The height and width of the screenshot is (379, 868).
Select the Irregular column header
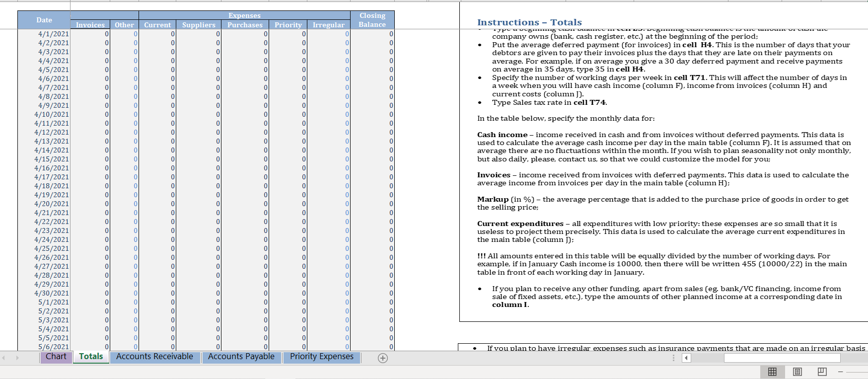328,25
